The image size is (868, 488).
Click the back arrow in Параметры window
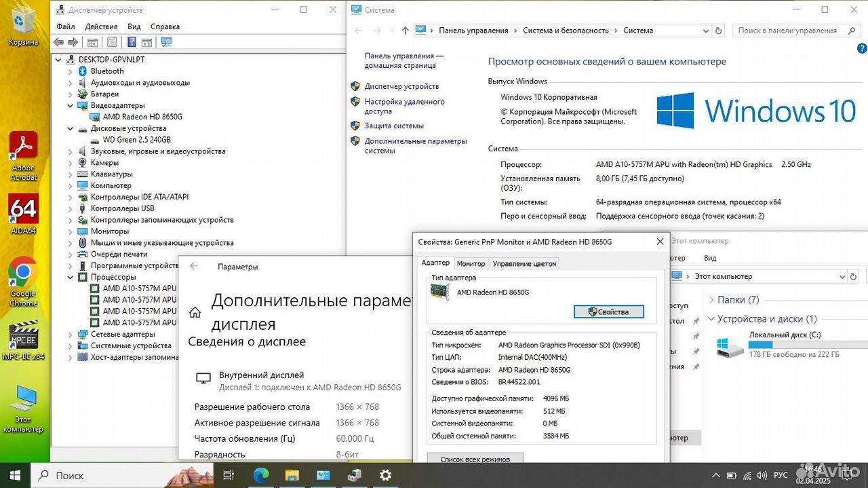point(194,266)
